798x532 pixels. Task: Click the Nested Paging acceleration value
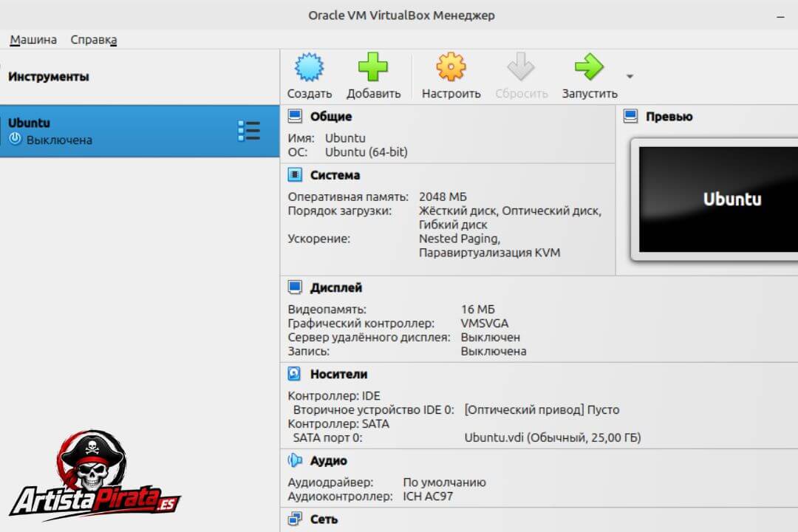459,239
